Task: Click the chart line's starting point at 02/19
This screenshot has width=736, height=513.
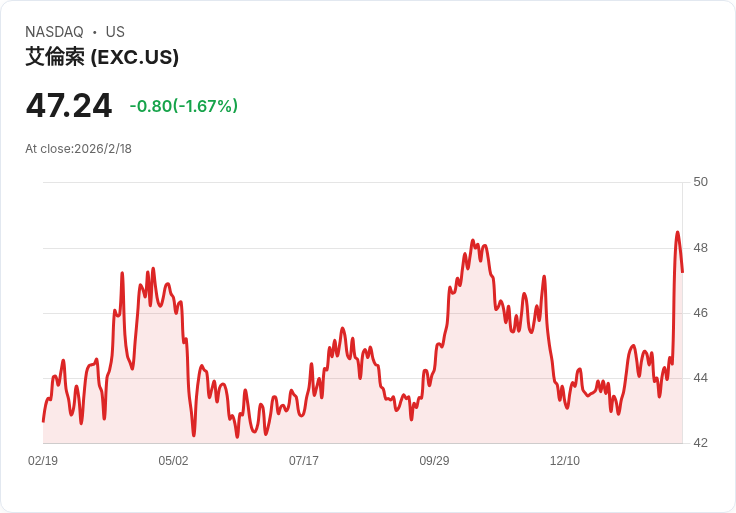Action: tap(43, 421)
